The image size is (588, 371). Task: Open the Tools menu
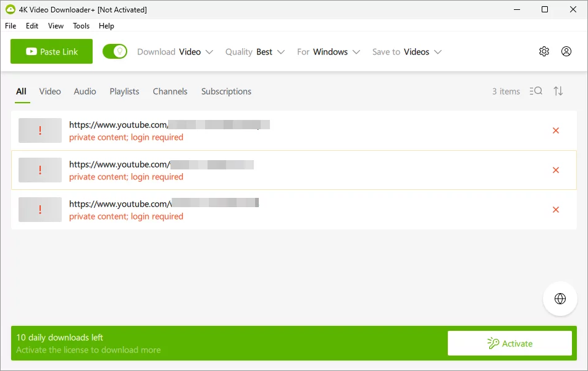point(81,25)
